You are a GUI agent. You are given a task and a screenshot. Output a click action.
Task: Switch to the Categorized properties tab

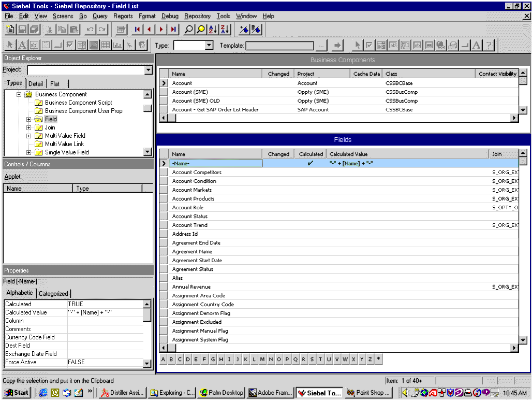tap(53, 294)
